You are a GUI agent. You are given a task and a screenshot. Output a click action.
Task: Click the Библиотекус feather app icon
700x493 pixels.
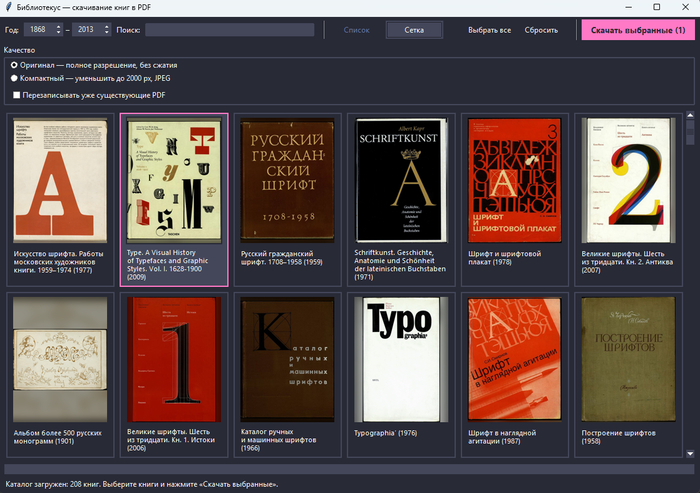click(x=8, y=7)
